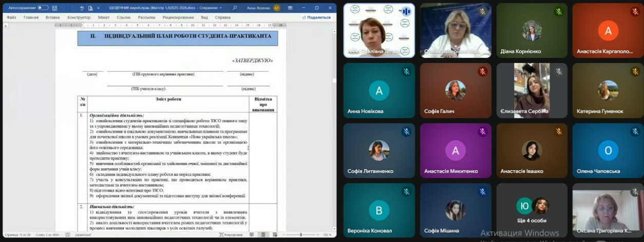644x242 pixels.
Task: Switch to the Рецензирование tab
Action: (178, 17)
